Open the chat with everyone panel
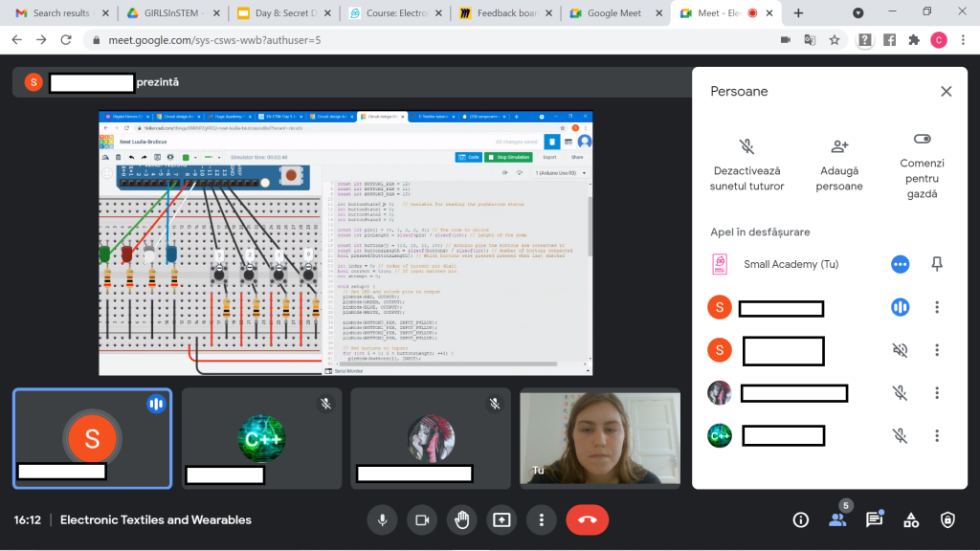Image resolution: width=980 pixels, height=551 pixels. pyautogui.click(x=874, y=519)
